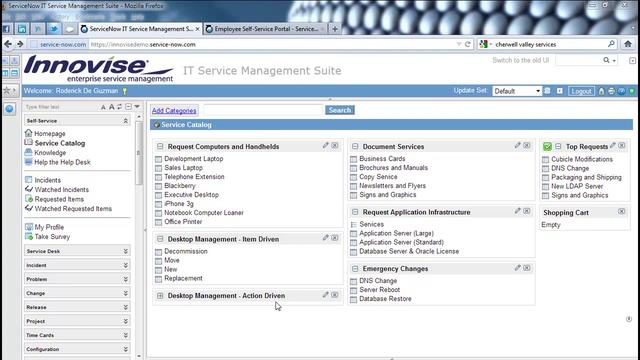Click the catalog search input field
The image size is (640, 360).
[x=263, y=110]
